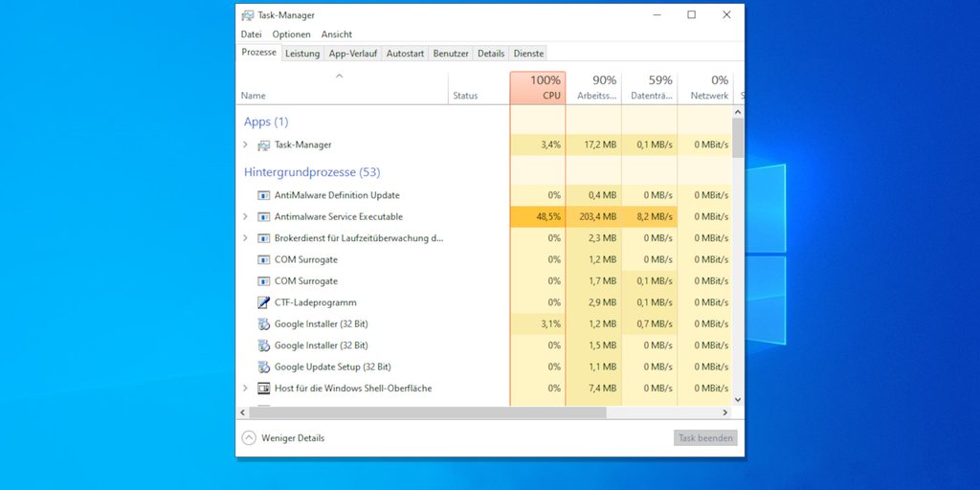
Task: Click the Google Update Setup icon
Action: pyautogui.click(x=264, y=367)
